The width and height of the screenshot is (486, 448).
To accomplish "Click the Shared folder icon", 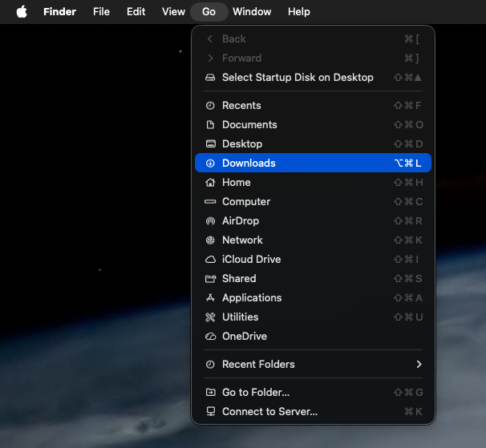I will (210, 279).
